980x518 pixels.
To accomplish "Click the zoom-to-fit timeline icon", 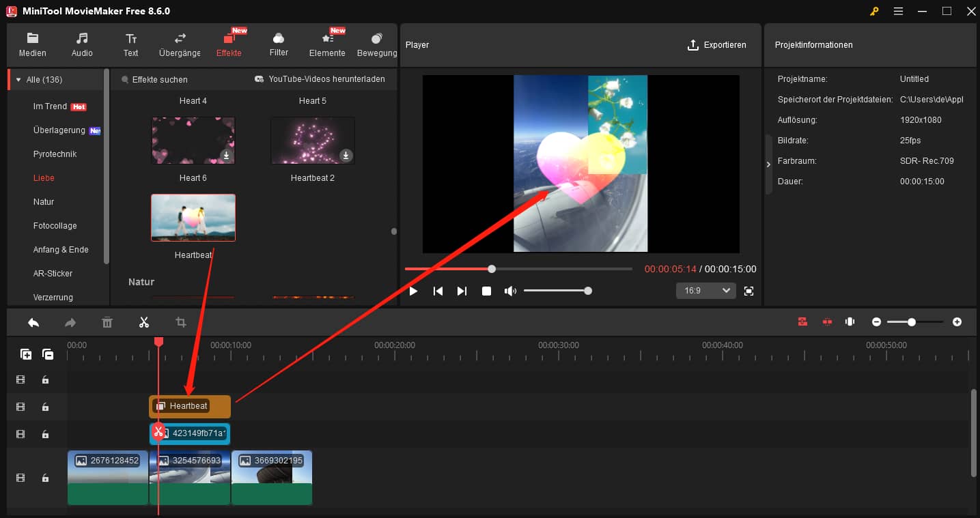I will coord(850,321).
